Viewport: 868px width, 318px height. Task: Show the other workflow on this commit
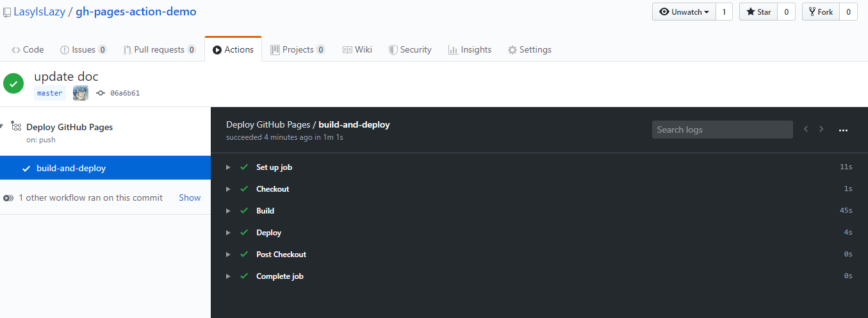[190, 197]
